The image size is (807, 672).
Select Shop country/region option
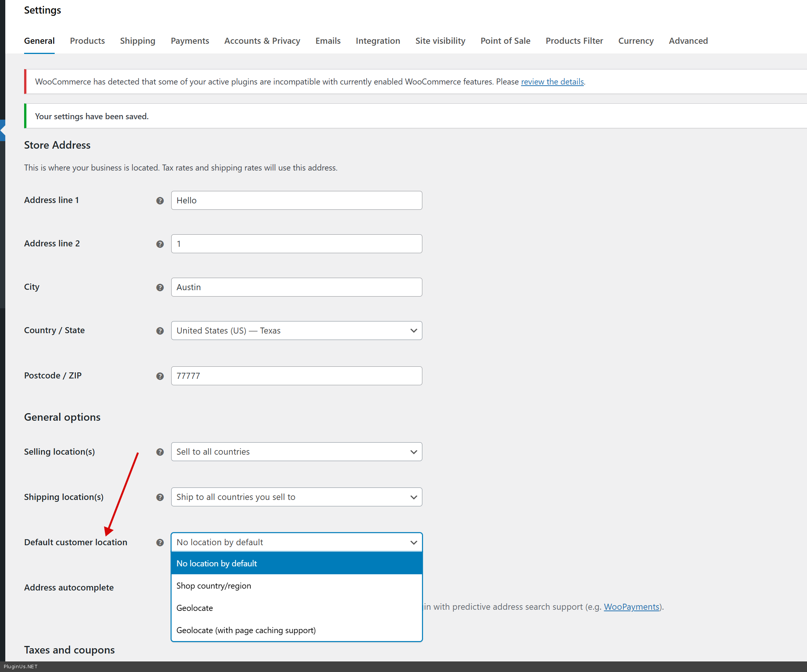214,586
